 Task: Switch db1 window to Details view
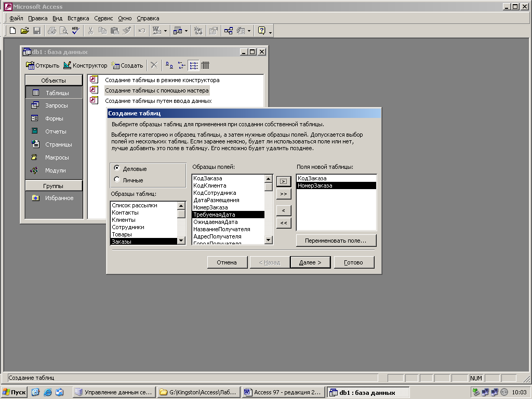pyautogui.click(x=205, y=65)
